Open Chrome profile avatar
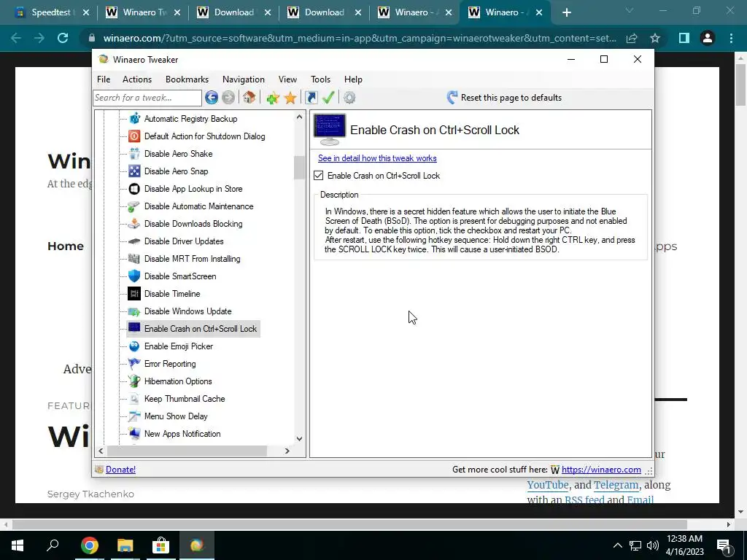 708,38
